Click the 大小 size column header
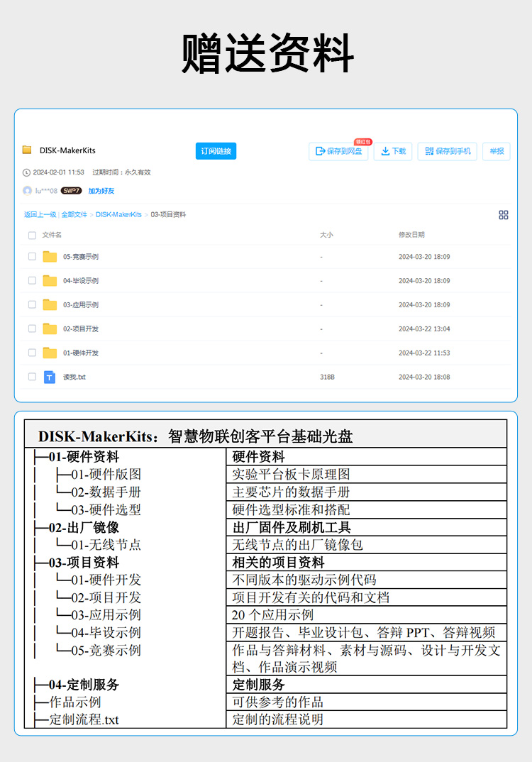 (326, 235)
